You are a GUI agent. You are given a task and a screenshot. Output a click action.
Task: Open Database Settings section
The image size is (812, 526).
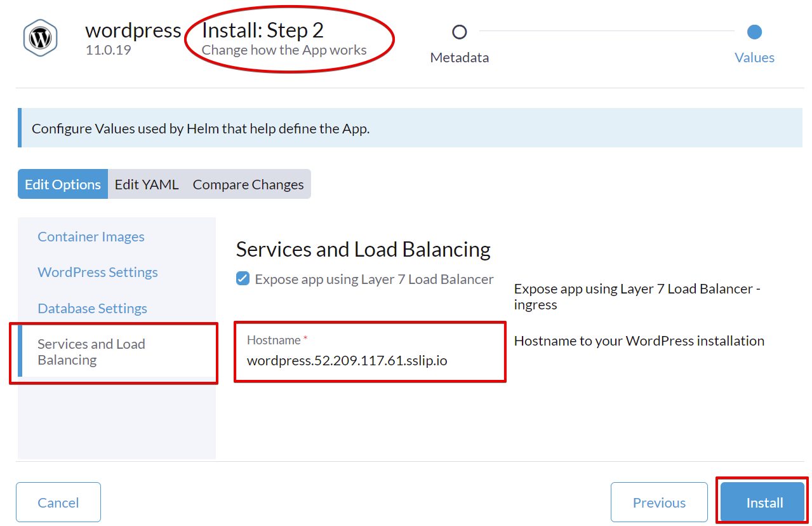click(93, 308)
